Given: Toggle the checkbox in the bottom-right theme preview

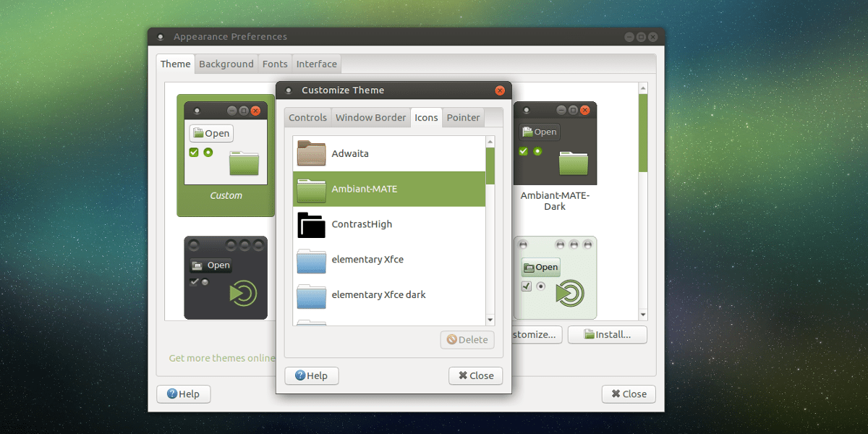Looking at the screenshot, I should (x=525, y=286).
